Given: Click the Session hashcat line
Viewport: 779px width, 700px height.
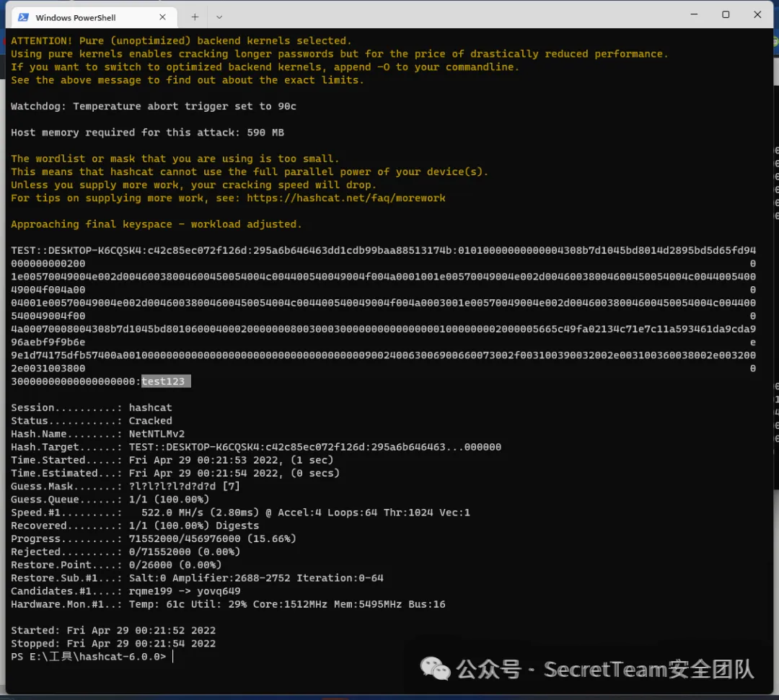Looking at the screenshot, I should click(x=87, y=407).
